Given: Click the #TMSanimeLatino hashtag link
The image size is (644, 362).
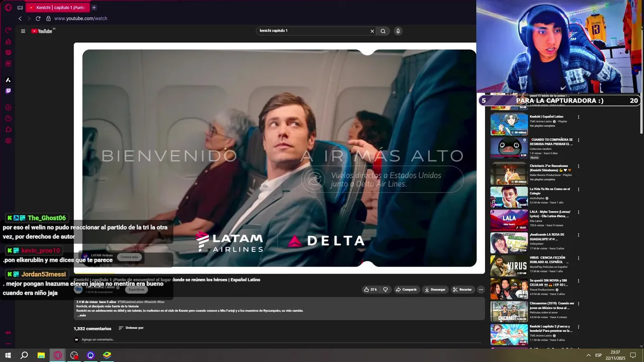Looking at the screenshot, I should 130,302.
